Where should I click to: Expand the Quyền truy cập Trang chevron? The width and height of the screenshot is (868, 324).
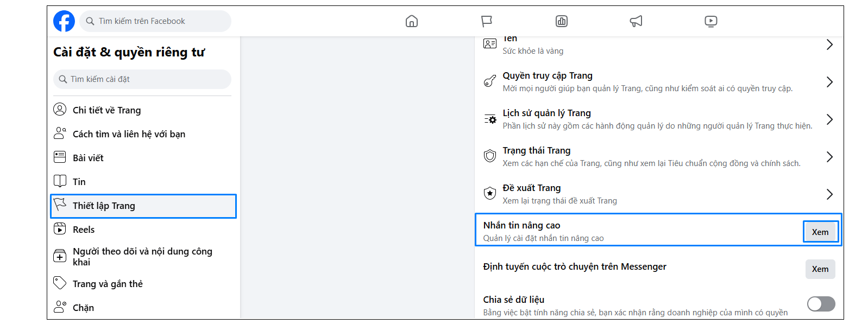tap(829, 82)
